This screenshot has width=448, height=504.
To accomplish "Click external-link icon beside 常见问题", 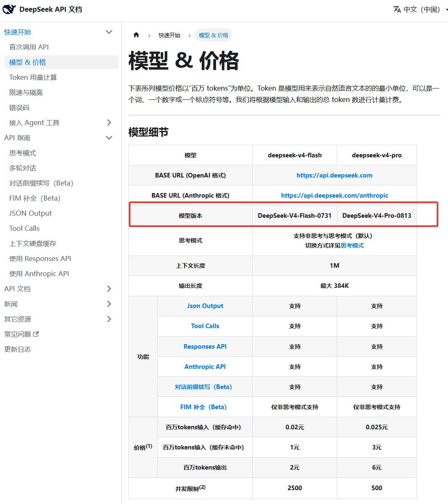I will pos(36,334).
